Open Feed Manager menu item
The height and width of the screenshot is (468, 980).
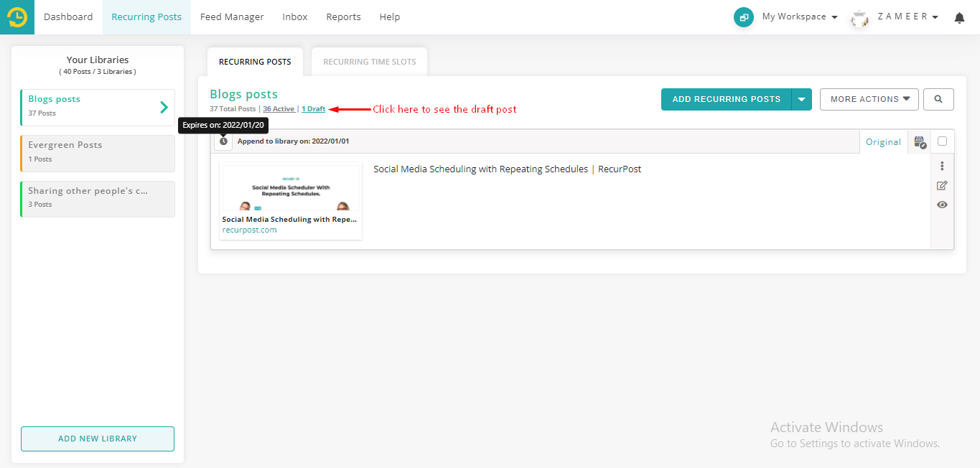[x=232, y=17]
